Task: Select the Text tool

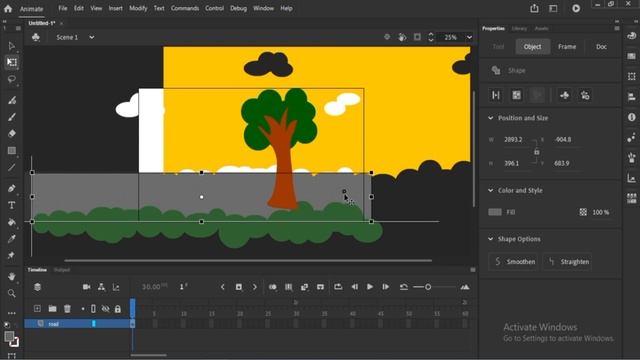Action: coord(11,205)
